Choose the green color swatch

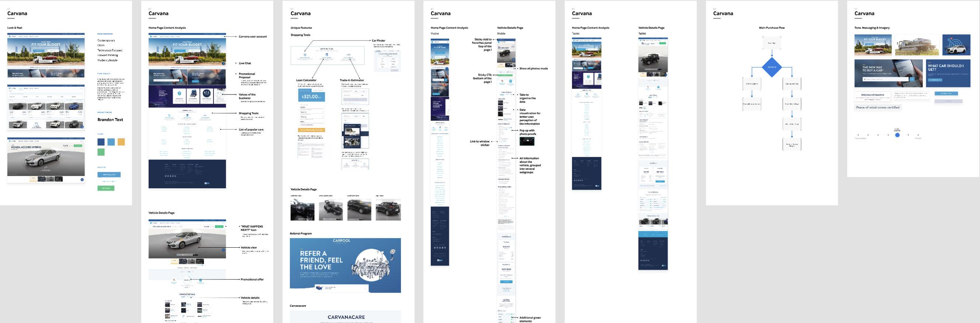tap(101, 152)
